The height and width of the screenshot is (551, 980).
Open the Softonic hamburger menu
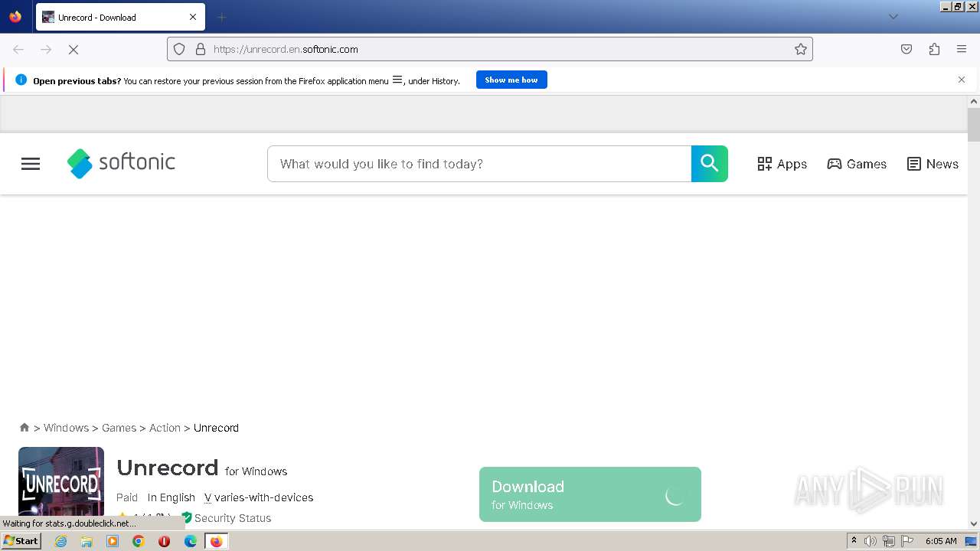31,164
